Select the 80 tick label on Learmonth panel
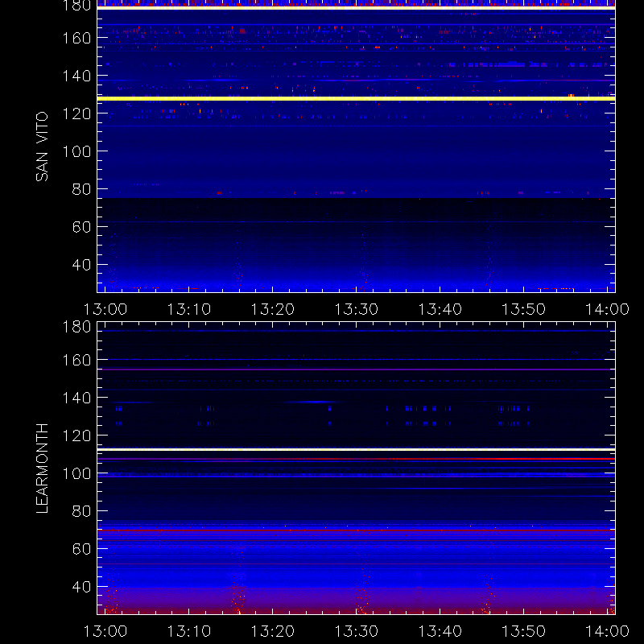The width and height of the screenshot is (644, 644). point(81,511)
